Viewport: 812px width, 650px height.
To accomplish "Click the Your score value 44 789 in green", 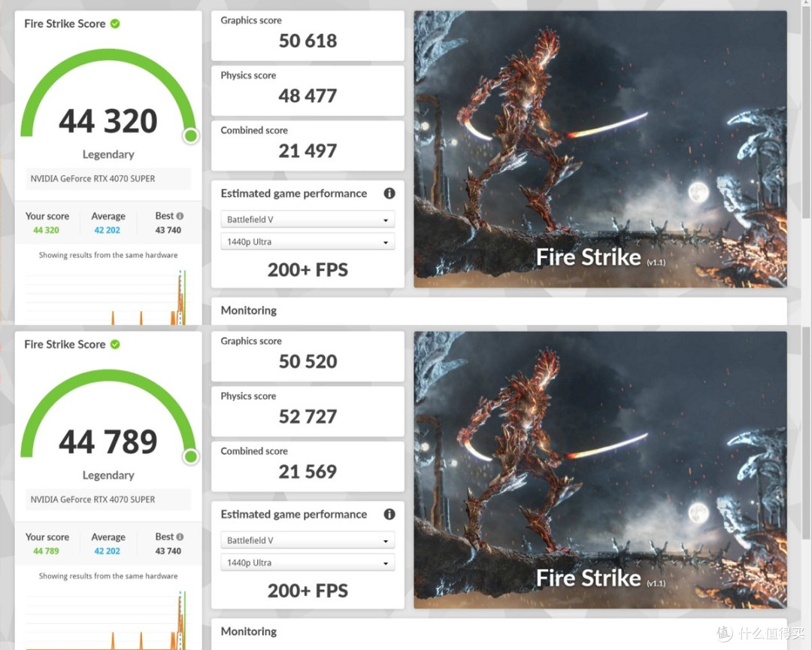I will (x=46, y=551).
